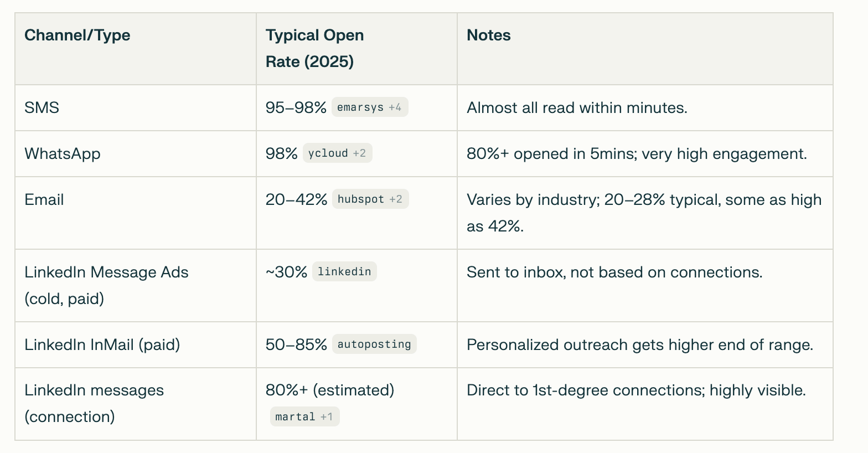Open the ycloud citation source chip

[x=337, y=153]
